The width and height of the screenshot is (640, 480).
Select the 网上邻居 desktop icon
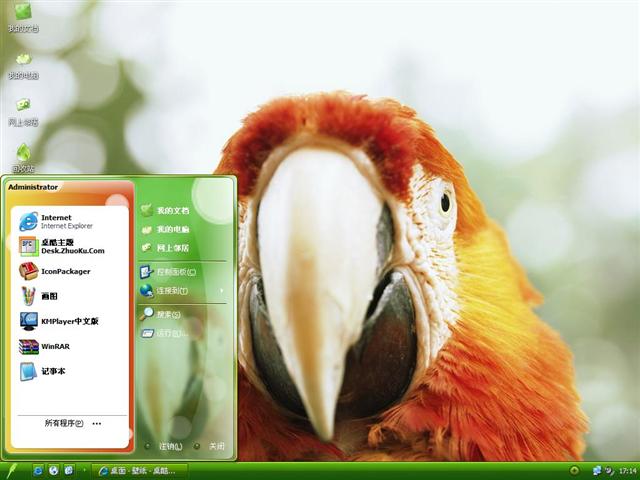(x=23, y=111)
